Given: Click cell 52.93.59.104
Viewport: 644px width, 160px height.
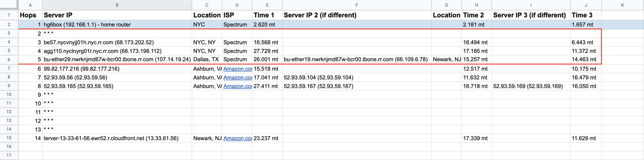Looking at the screenshot, I should pos(357,78).
